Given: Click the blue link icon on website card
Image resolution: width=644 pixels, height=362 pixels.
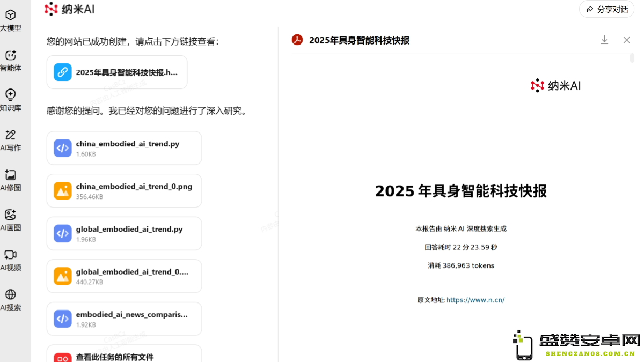Looking at the screenshot, I should click(x=63, y=72).
